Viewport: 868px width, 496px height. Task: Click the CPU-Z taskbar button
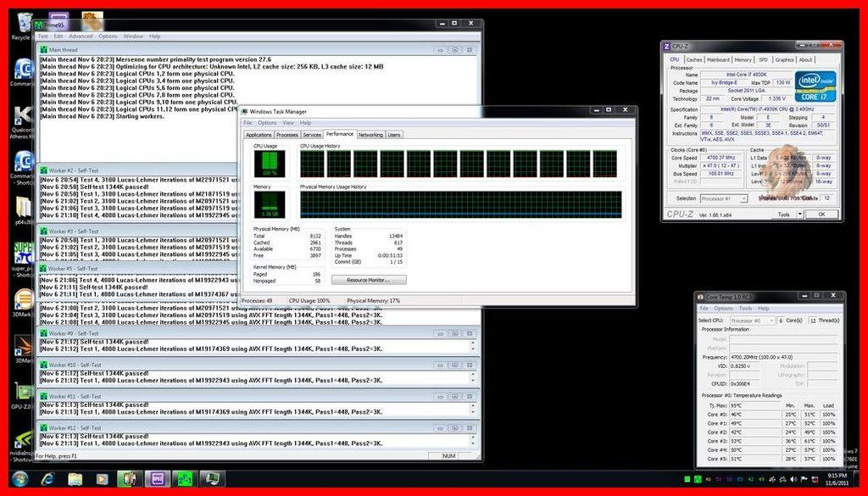pyautogui.click(x=157, y=478)
